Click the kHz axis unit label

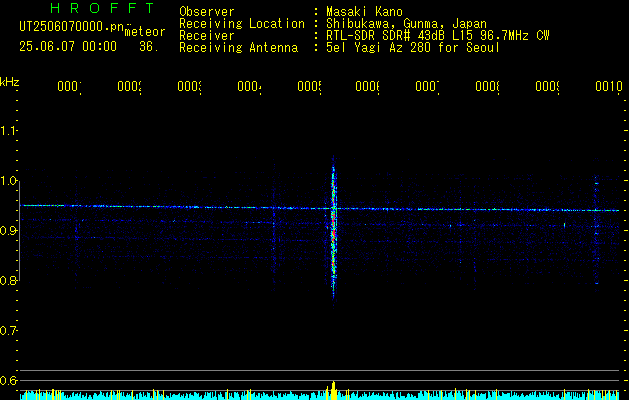click(9, 82)
